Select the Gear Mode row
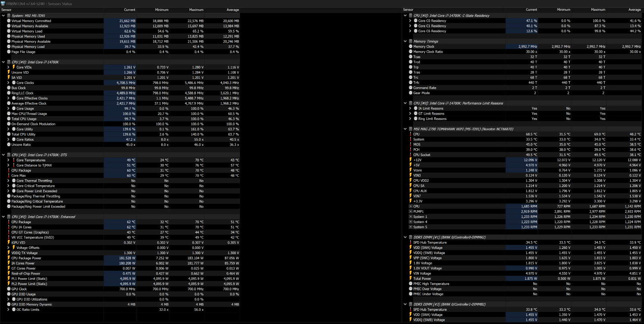The image size is (644, 324). (522, 93)
